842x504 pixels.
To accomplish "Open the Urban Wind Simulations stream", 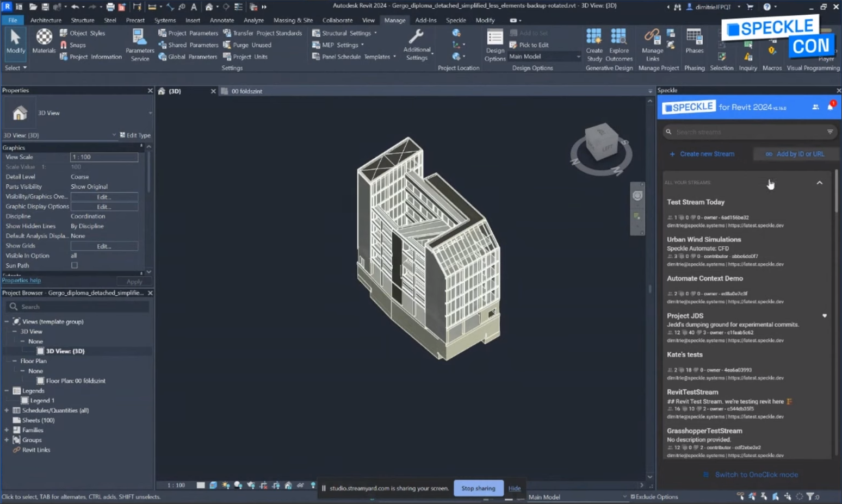I will coord(704,239).
